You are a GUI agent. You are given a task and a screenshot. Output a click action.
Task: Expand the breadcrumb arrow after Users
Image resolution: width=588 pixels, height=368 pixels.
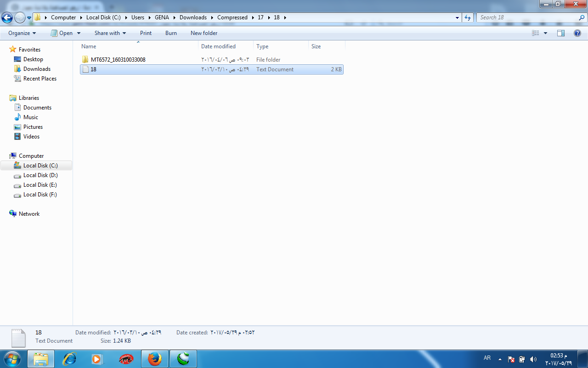[x=149, y=17]
